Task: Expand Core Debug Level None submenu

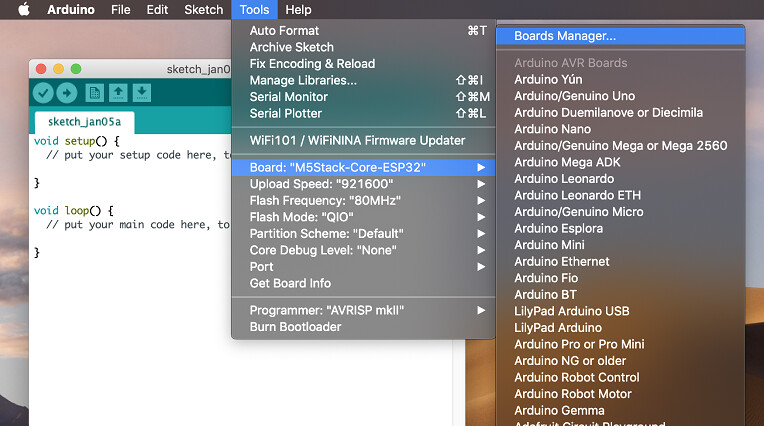Action: tap(363, 251)
